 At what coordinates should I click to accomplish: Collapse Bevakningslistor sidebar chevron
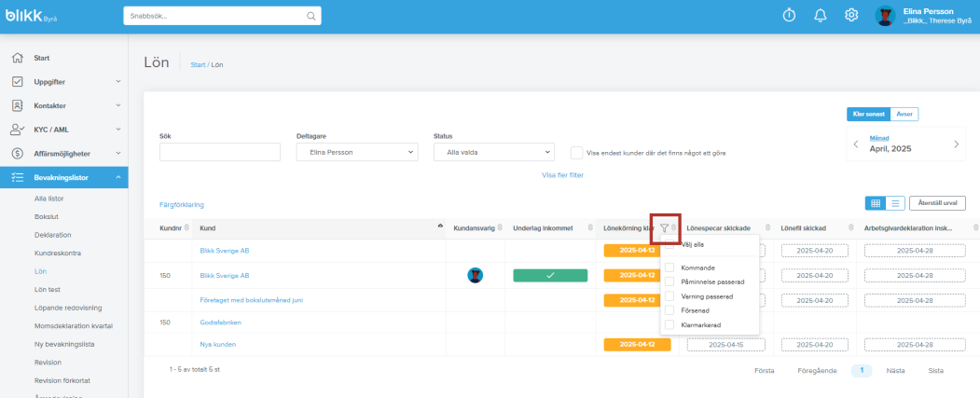coord(118,177)
